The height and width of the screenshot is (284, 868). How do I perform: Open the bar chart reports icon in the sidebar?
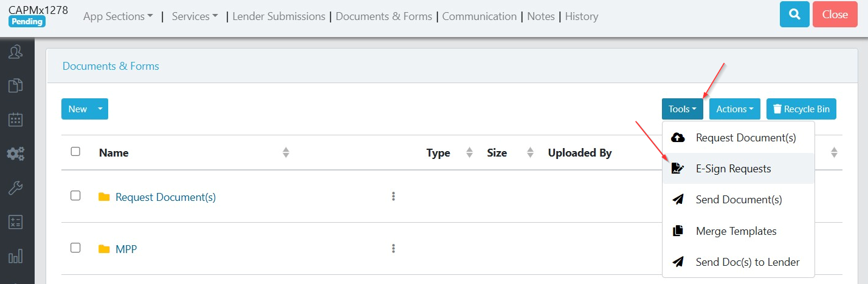point(15,256)
